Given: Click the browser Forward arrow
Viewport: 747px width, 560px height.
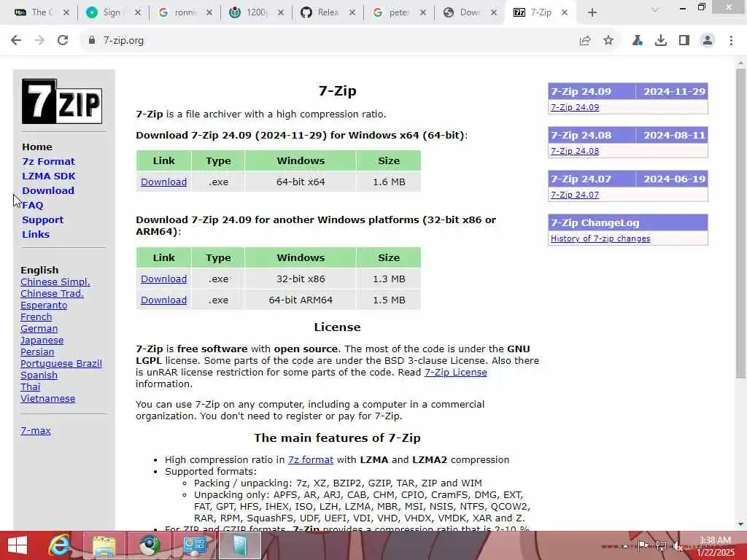Looking at the screenshot, I should click(39, 41).
